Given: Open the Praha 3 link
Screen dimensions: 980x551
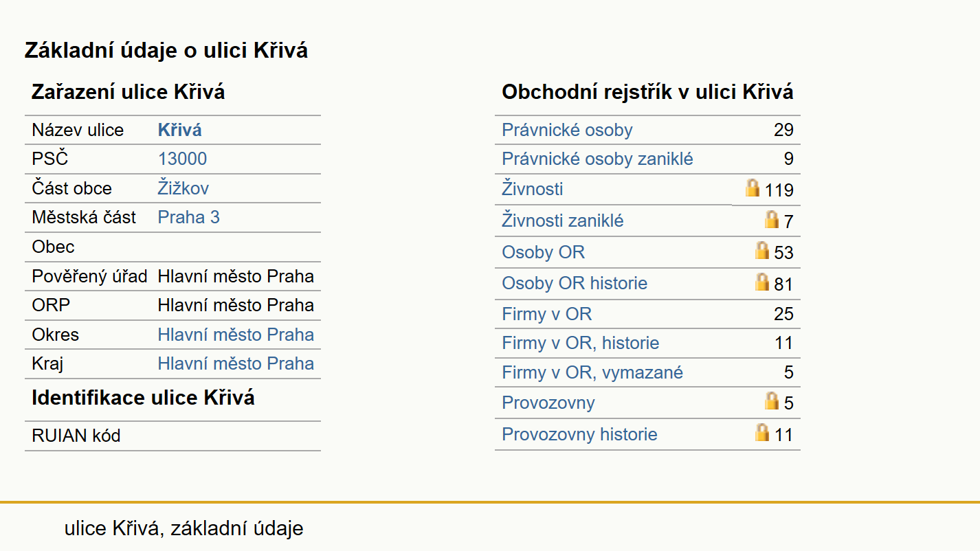Looking at the screenshot, I should (188, 217).
